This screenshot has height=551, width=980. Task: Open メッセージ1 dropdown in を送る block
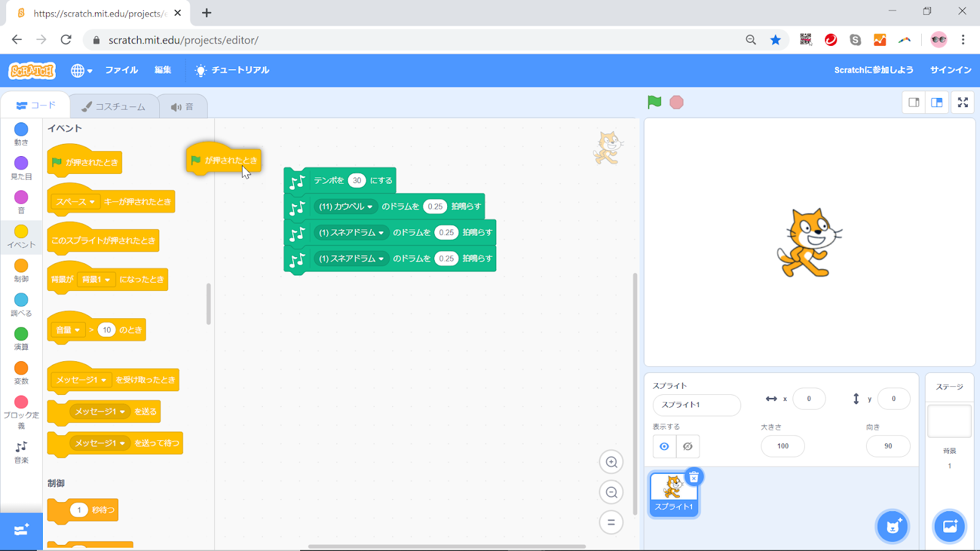pos(100,411)
